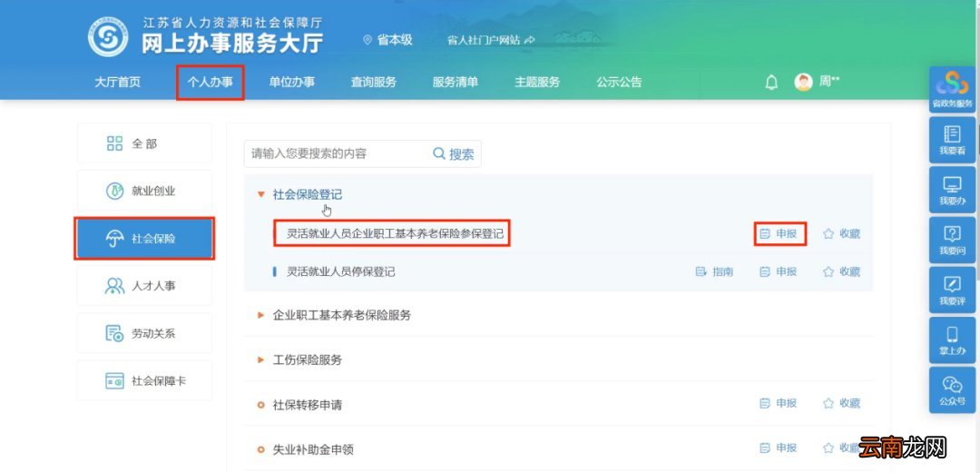Favorite 灵活就业人员企业职工基本养老保险参保登记 via 收藏
This screenshot has width=980, height=473.
point(841,234)
